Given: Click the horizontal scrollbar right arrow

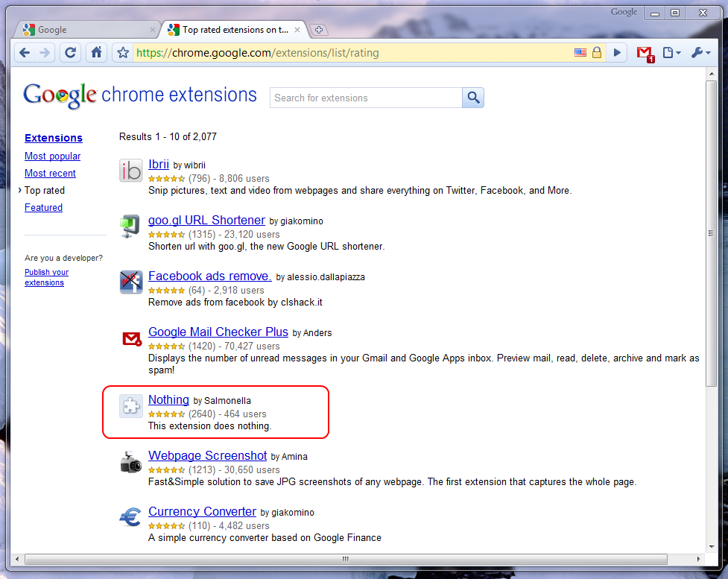Looking at the screenshot, I should click(x=698, y=559).
